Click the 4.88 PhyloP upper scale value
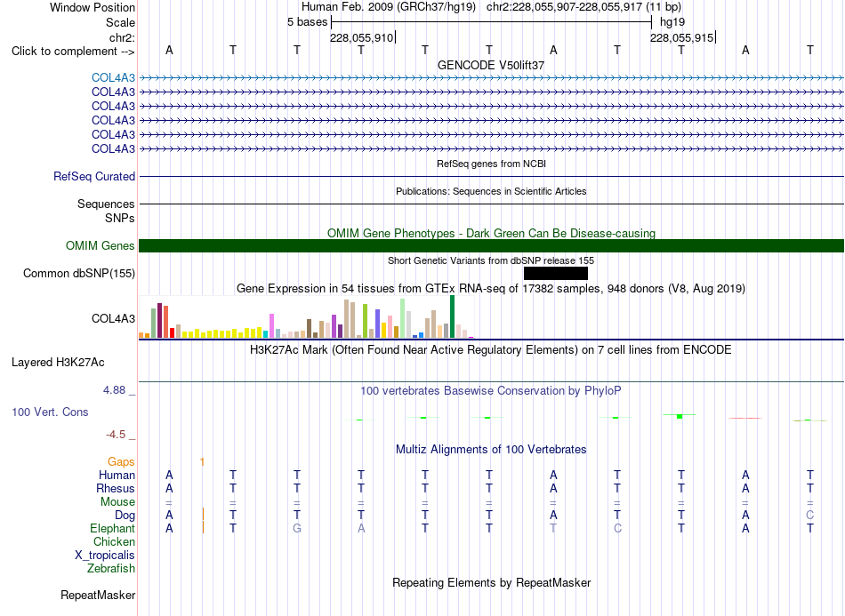Viewport: 845px width, 616px height. click(x=114, y=390)
